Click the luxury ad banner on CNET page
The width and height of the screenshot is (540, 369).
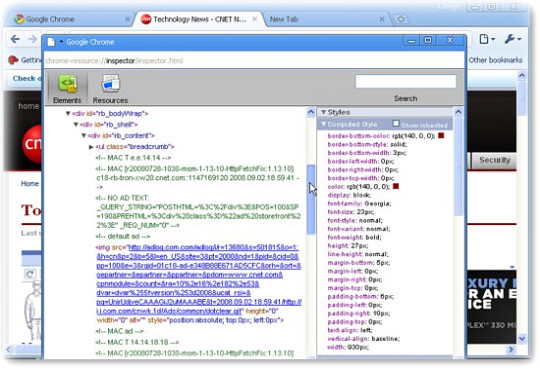(491, 307)
